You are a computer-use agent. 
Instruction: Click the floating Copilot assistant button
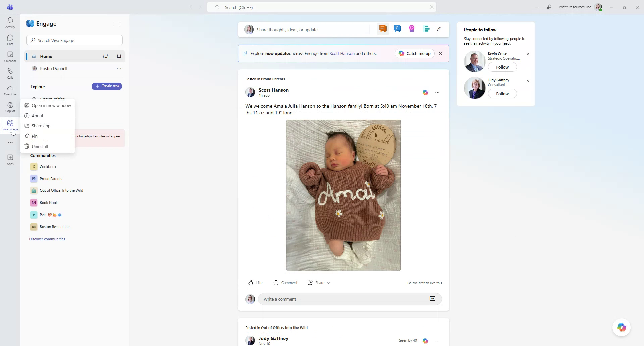(x=621, y=327)
